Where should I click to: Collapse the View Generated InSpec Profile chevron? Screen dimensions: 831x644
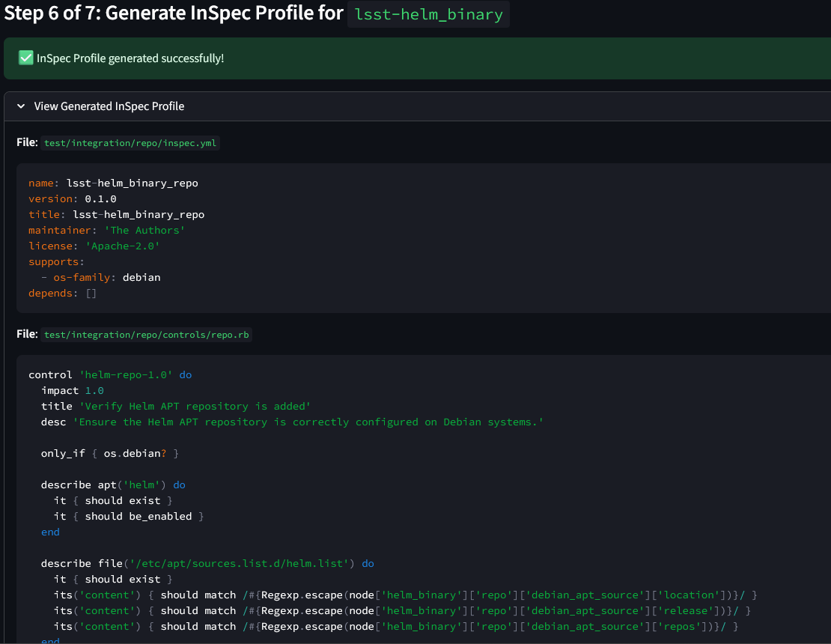pos(20,106)
